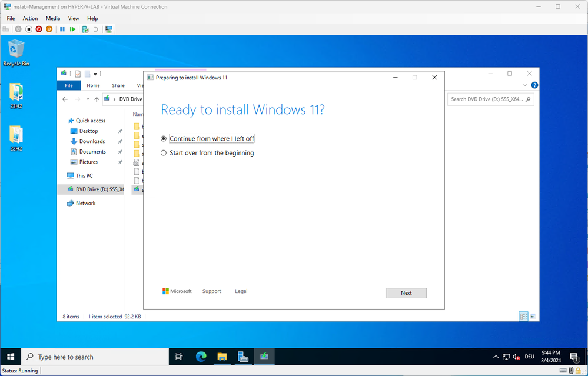Click the Revert undo-arrow icon
This screenshot has height=376, width=588.
(x=96, y=29)
